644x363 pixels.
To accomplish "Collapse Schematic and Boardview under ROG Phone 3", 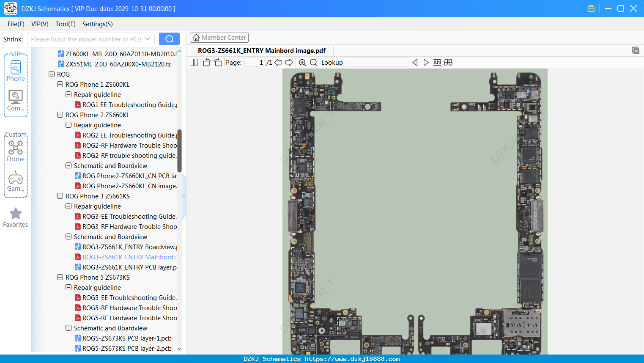I will (x=69, y=236).
